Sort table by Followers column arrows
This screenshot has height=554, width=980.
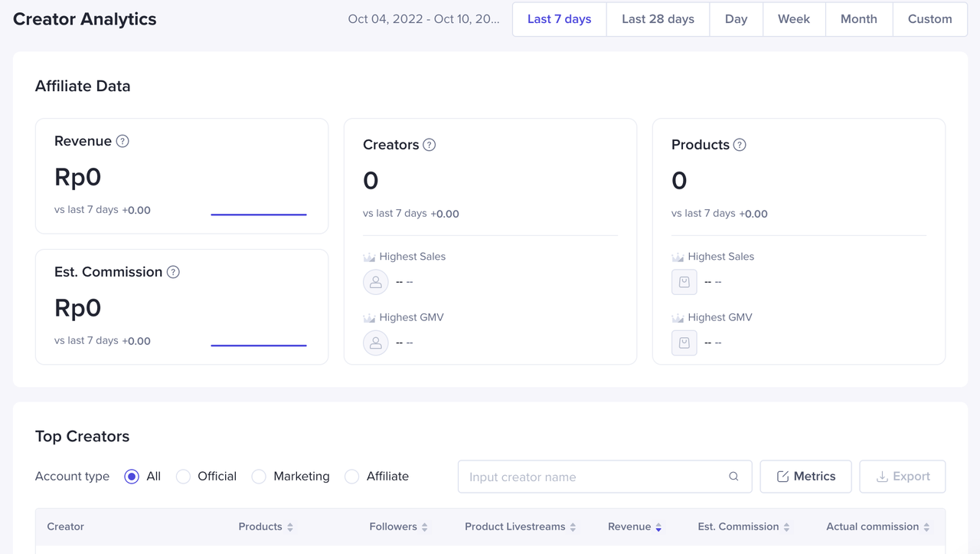pyautogui.click(x=424, y=527)
